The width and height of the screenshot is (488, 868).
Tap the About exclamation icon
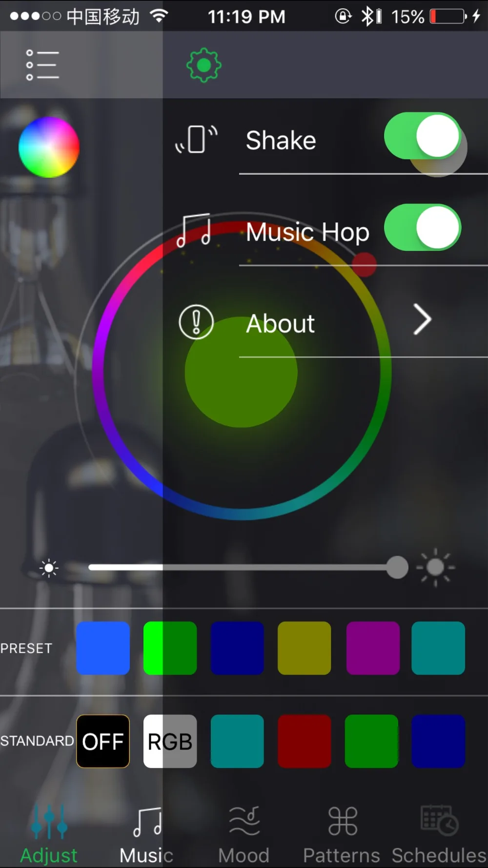pyautogui.click(x=196, y=322)
